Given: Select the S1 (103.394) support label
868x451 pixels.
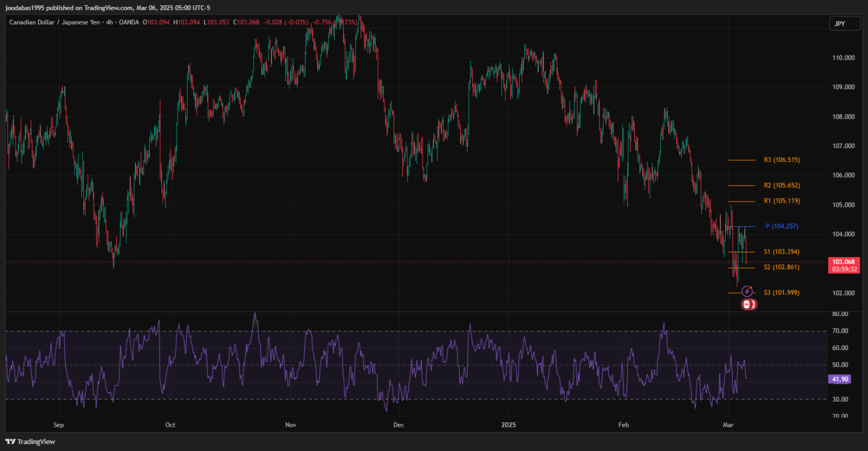Looking at the screenshot, I should [x=781, y=252].
